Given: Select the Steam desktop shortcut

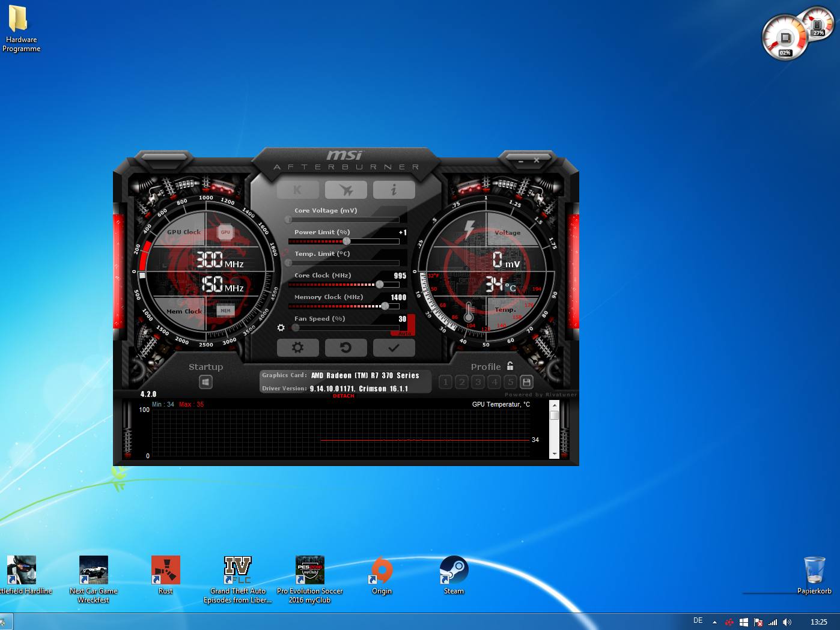Looking at the screenshot, I should pyautogui.click(x=454, y=575).
